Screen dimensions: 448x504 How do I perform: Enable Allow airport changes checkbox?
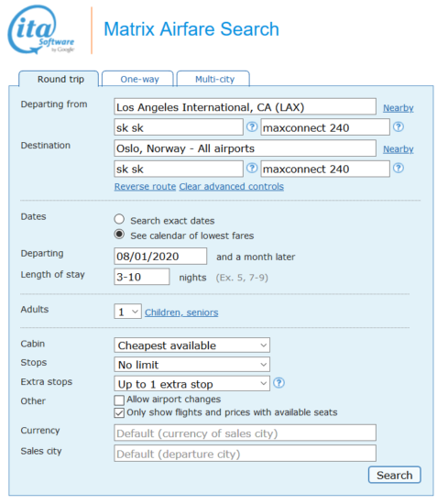(x=119, y=400)
